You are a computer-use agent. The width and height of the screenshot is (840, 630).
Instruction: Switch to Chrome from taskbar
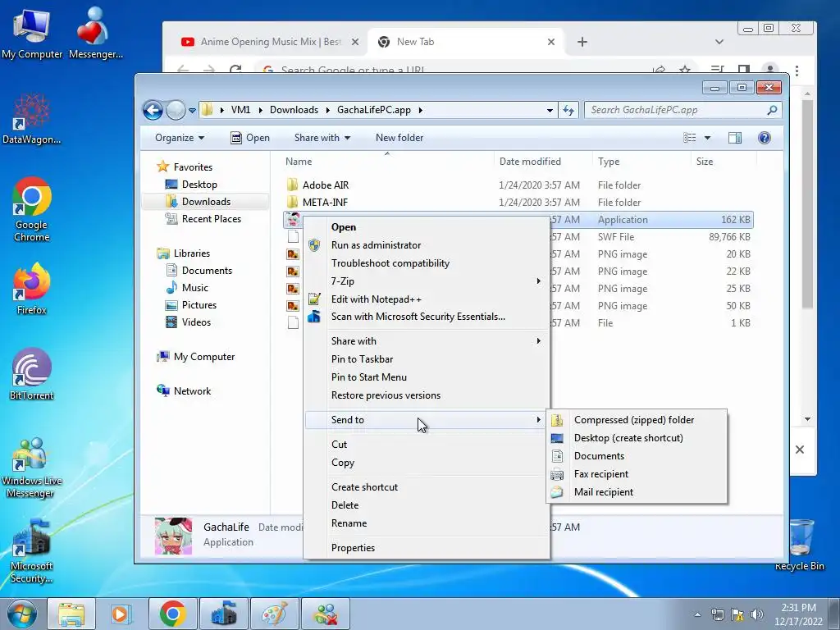pyautogui.click(x=172, y=614)
